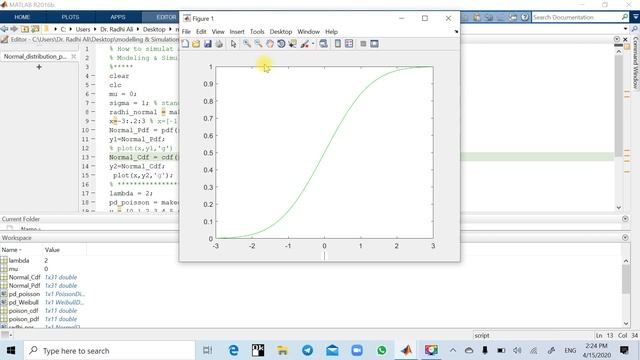Click Show Plot Tools and Dock icon
The image size is (640, 360).
coord(374,44)
